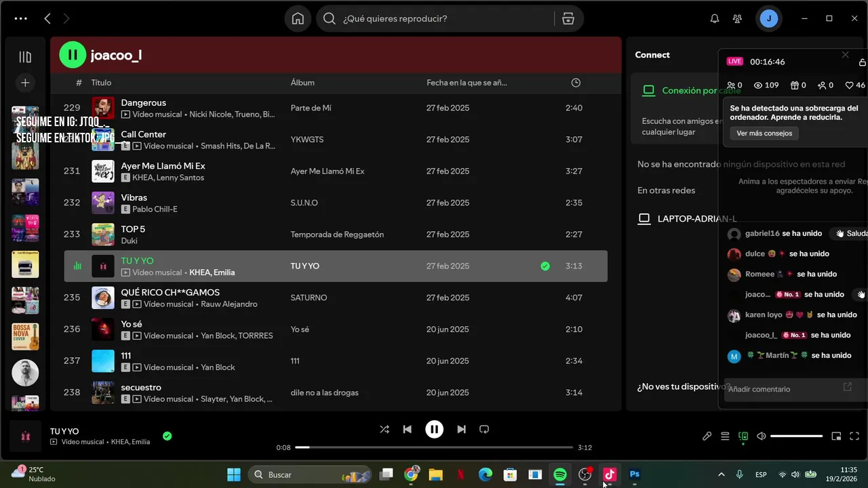The image size is (868, 488).
Task: Open the play queue icon
Action: (x=725, y=436)
